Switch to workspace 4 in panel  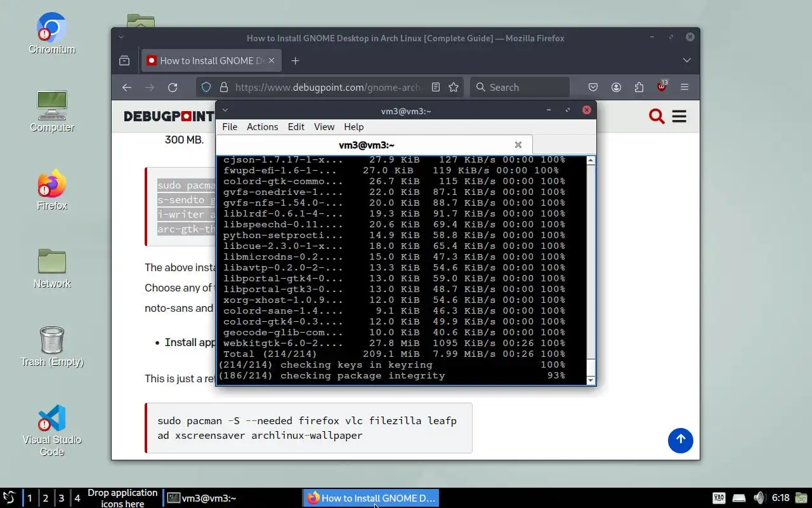tap(77, 498)
